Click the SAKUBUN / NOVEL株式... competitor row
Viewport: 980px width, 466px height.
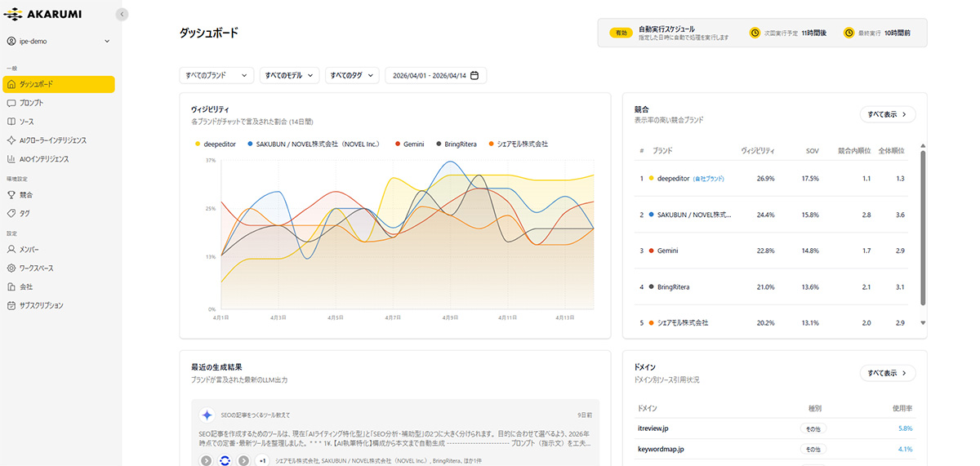coord(773,215)
